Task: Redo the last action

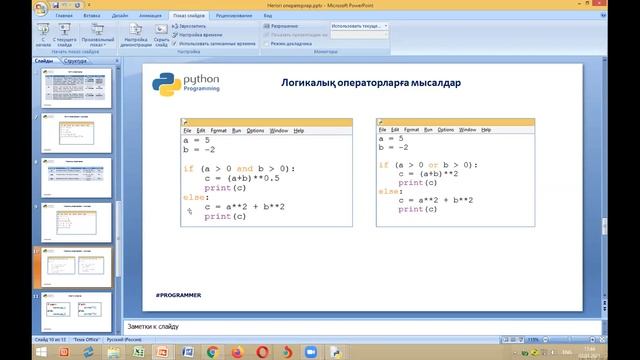Action: pos(77,5)
